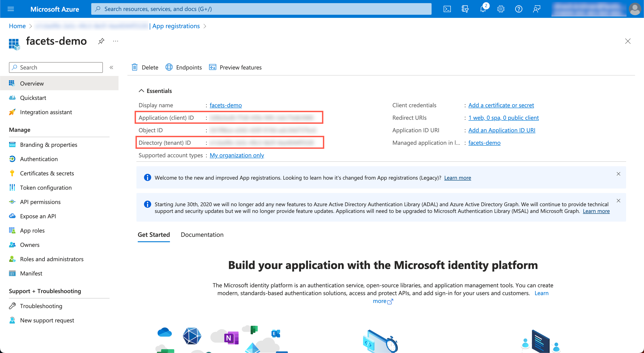Go to Home breadcrumb
The width and height of the screenshot is (644, 353).
(x=17, y=26)
